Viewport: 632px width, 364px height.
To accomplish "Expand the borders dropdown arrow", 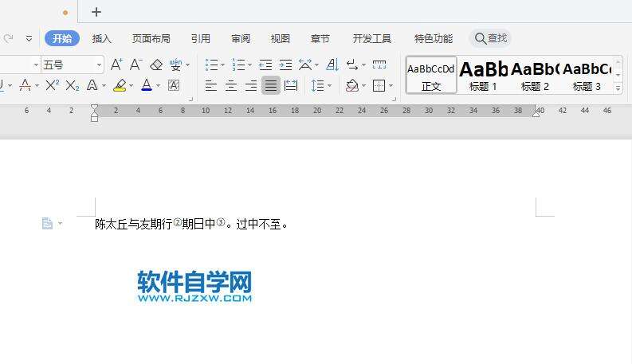I will coord(391,86).
